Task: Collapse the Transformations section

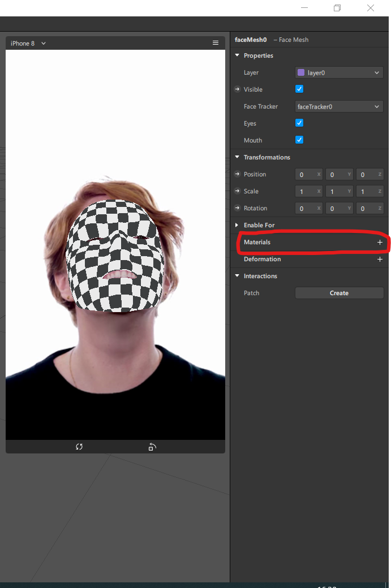Action: pyautogui.click(x=237, y=157)
